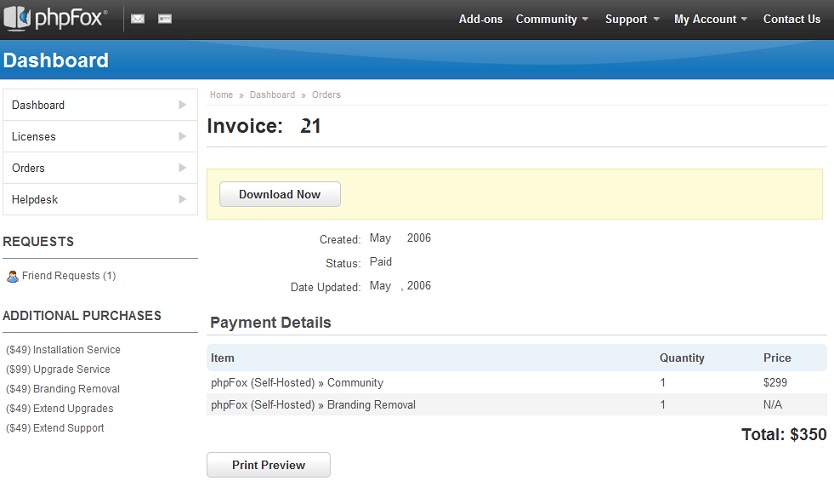Expand the My Account dropdown menu
The height and width of the screenshot is (481, 834).
pos(711,19)
